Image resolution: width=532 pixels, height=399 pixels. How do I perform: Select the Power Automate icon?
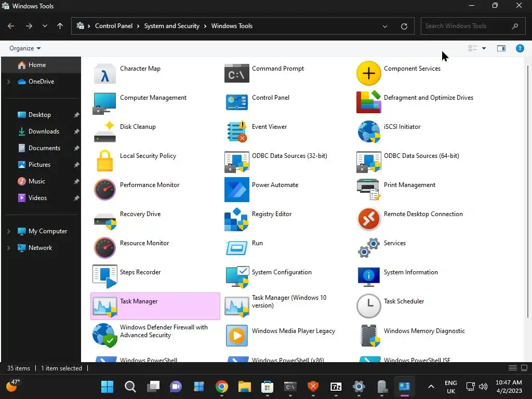point(236,190)
